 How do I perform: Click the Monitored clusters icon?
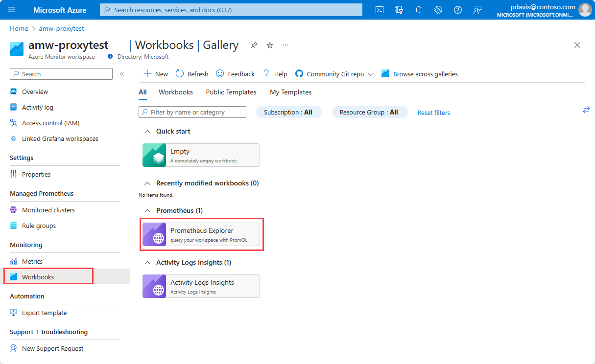click(14, 210)
